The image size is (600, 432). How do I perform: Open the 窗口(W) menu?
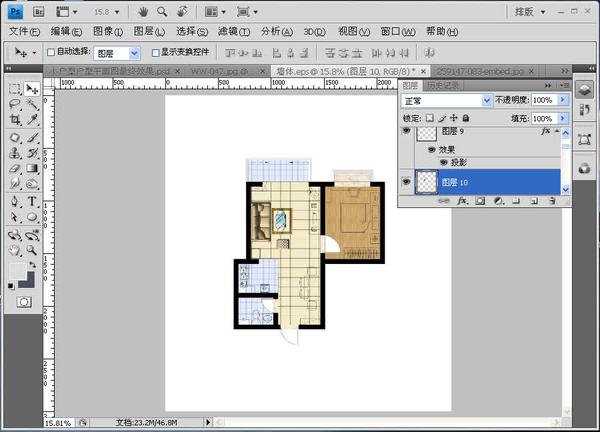pyautogui.click(x=398, y=32)
